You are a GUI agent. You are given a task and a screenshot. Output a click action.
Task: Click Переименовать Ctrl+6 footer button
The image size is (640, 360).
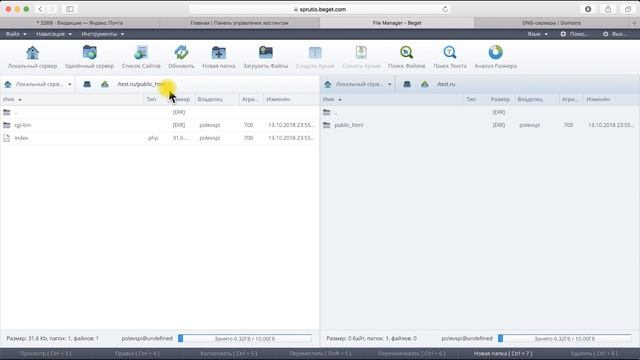tap(411, 353)
